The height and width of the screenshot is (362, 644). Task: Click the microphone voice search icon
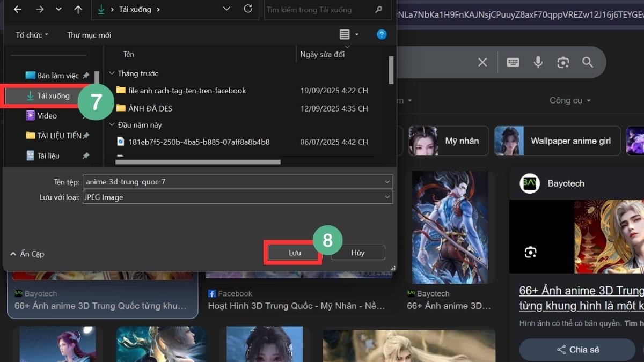pos(538,62)
